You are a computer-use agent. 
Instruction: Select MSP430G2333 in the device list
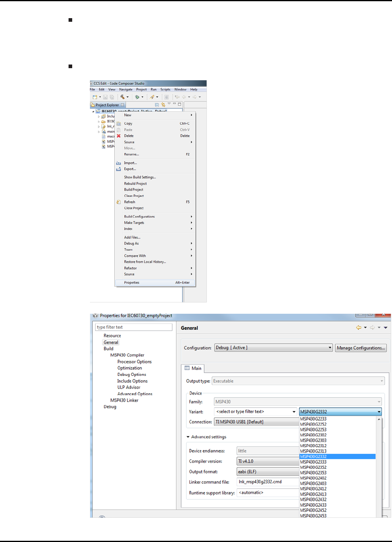tap(338, 462)
